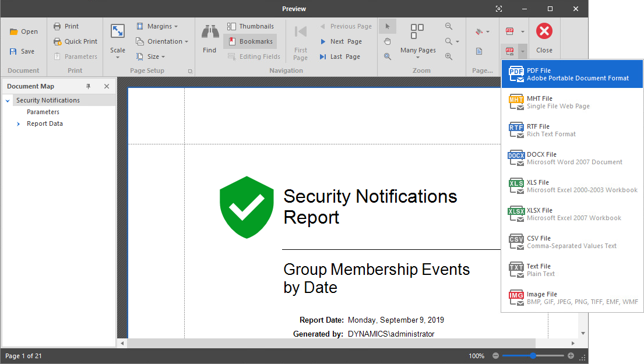Select the Hand tool

[x=388, y=41]
